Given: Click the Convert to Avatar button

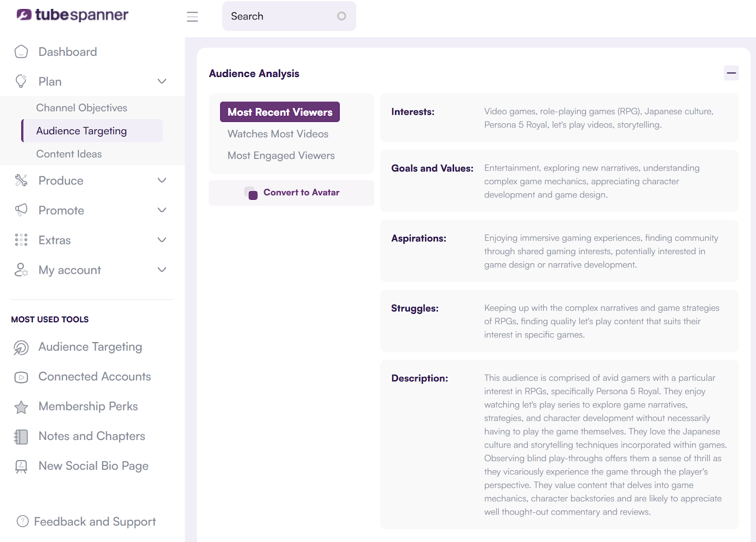Looking at the screenshot, I should (x=291, y=193).
